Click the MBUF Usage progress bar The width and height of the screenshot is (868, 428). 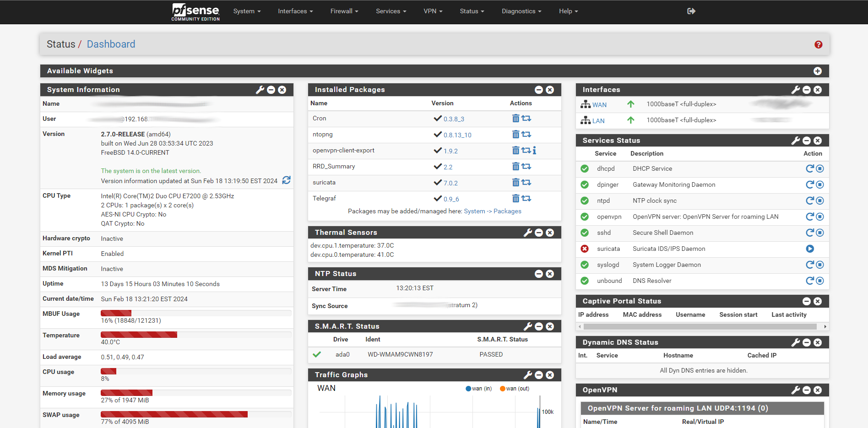196,313
